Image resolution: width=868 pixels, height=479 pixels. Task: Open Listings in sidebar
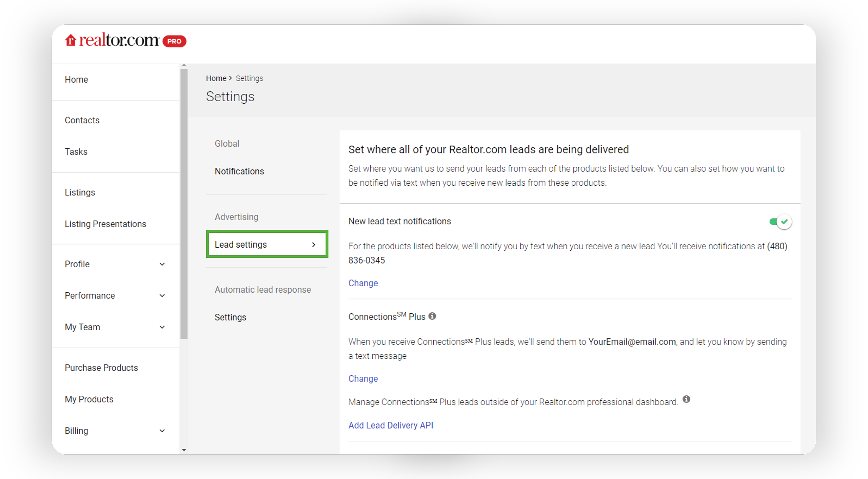80,192
